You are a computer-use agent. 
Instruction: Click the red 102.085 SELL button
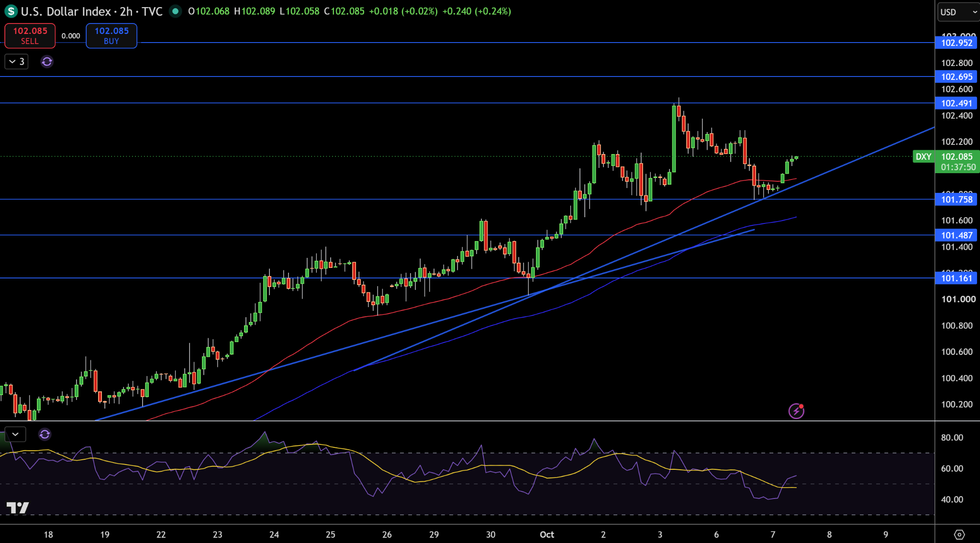tap(30, 36)
